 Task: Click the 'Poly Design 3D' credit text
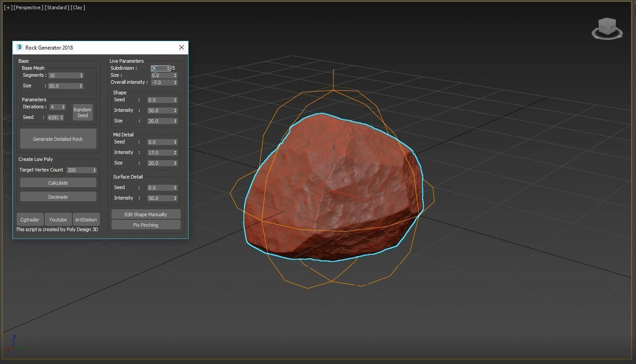(82, 229)
